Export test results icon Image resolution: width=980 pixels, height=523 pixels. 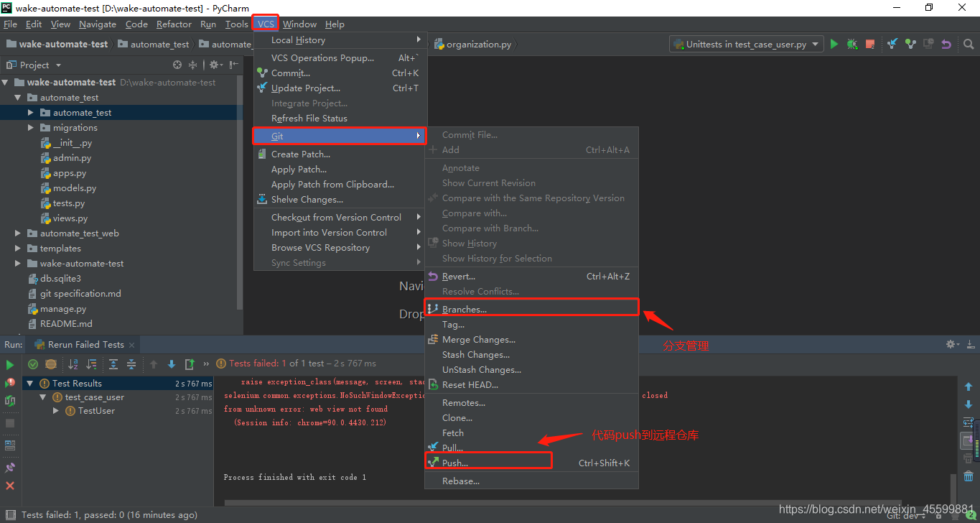[190, 364]
